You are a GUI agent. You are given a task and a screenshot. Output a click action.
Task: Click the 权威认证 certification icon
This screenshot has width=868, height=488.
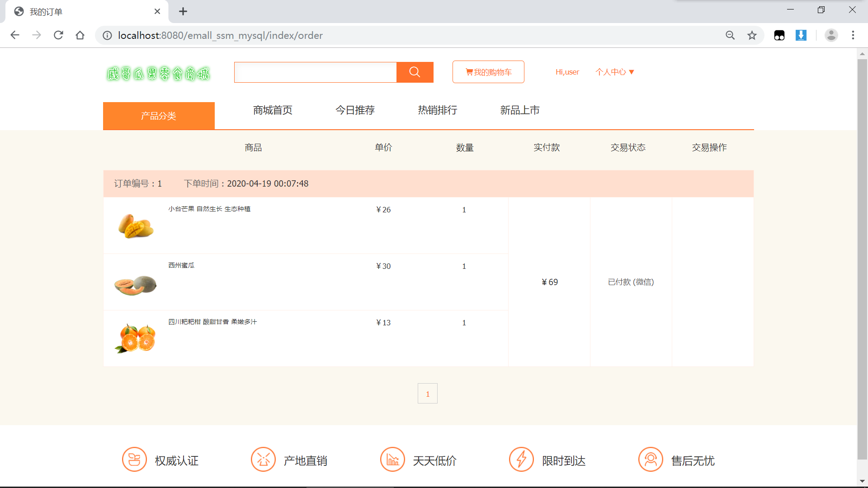(x=134, y=460)
